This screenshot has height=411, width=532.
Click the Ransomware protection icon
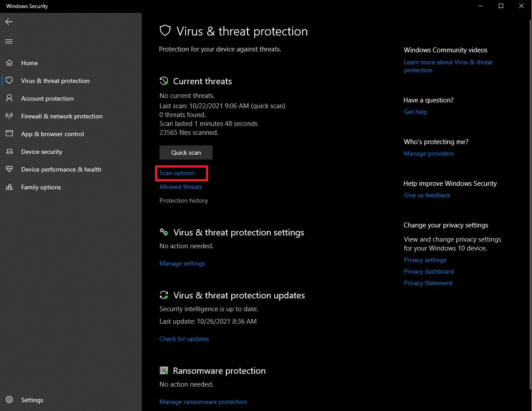(x=164, y=370)
